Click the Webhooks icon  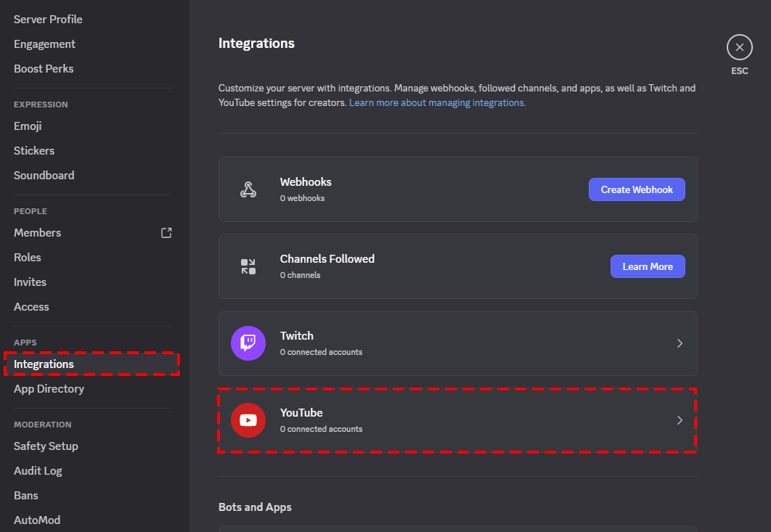[248, 189]
